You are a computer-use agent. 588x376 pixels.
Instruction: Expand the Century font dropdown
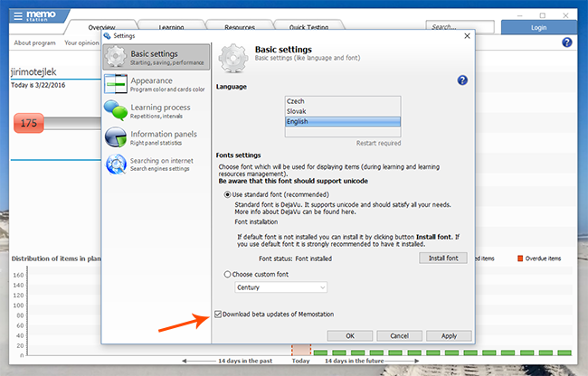pos(323,287)
